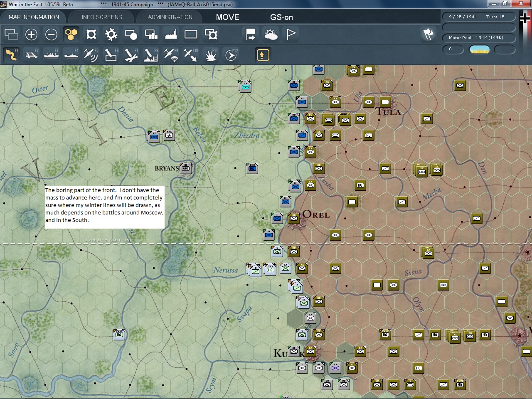Select the SEC unit at Bryansk
Screen dimensions: 532x399
[x=186, y=168]
